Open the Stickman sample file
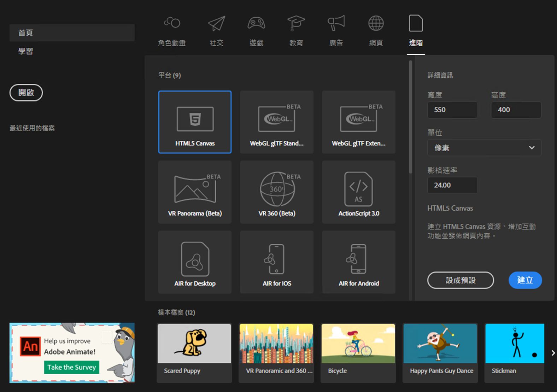This screenshot has height=392, width=557. tap(515, 353)
